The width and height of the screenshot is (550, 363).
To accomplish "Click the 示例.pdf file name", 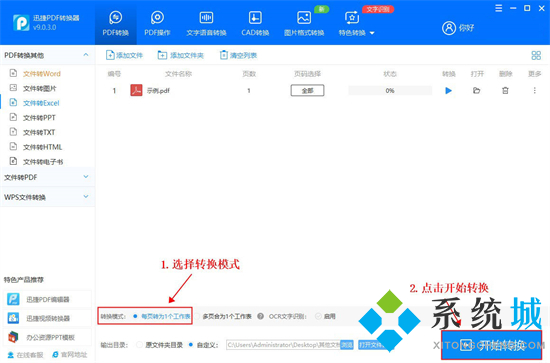I will click(158, 90).
